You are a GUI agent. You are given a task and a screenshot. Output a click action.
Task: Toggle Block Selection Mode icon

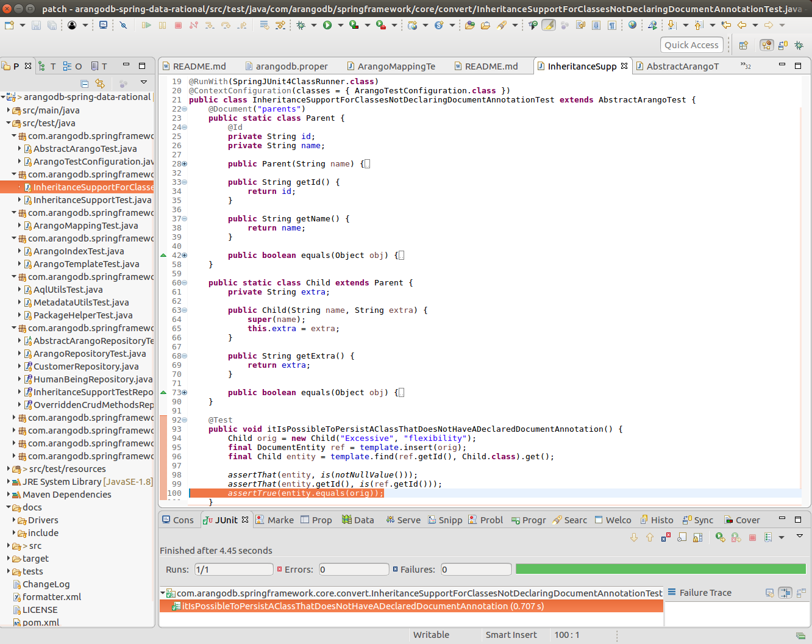tap(596, 25)
